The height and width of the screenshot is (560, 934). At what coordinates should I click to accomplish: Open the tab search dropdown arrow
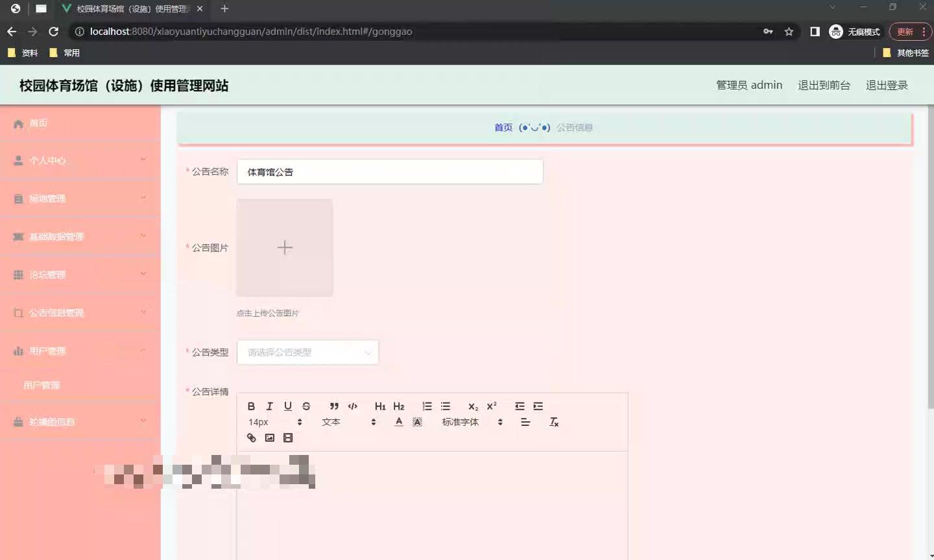pyautogui.click(x=833, y=7)
